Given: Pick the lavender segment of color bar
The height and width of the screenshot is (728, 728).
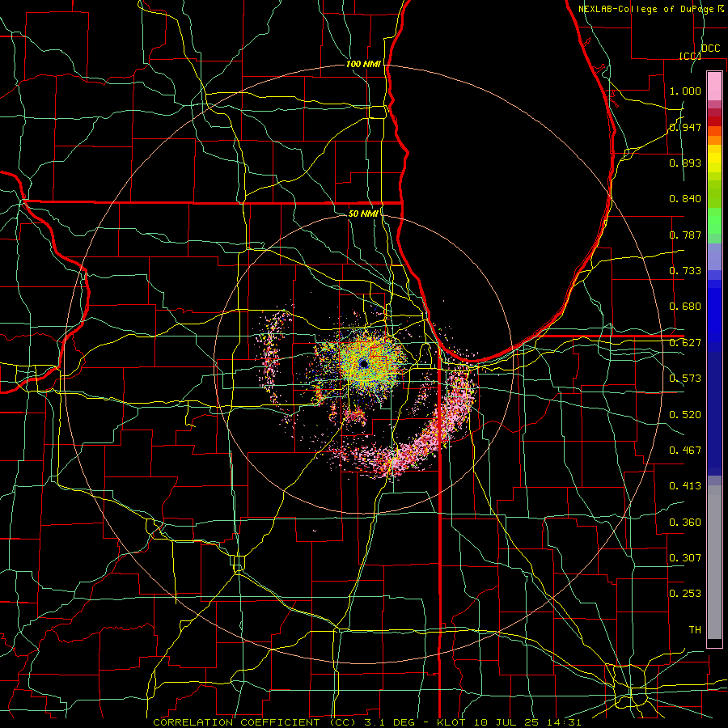Looking at the screenshot, I should pos(714,256).
